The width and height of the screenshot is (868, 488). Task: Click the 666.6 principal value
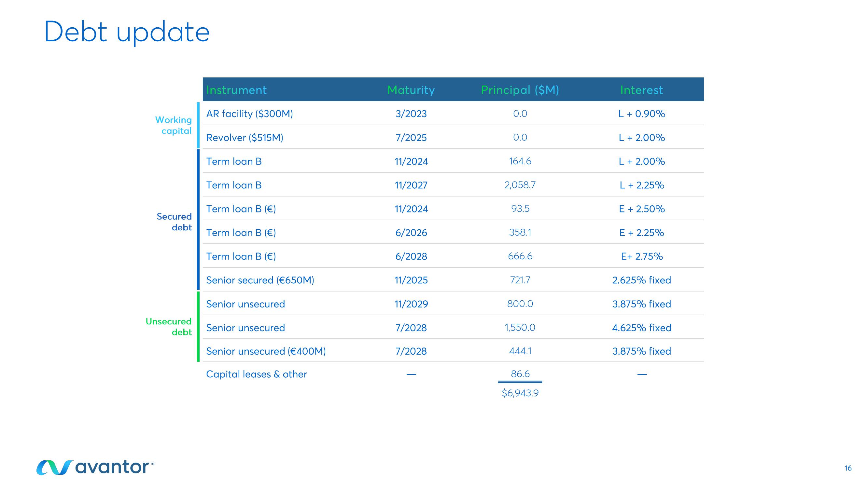point(520,256)
